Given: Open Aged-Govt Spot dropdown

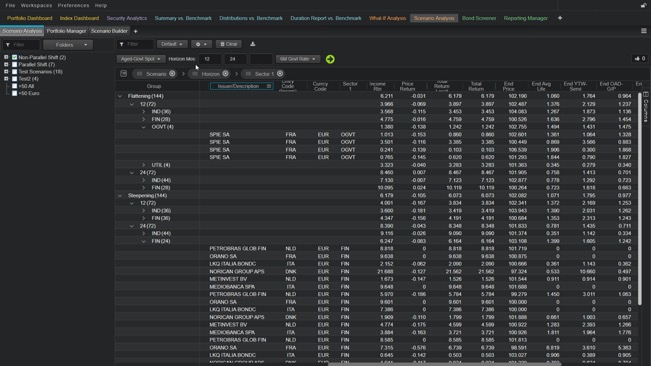Looking at the screenshot, I should coord(141,59).
